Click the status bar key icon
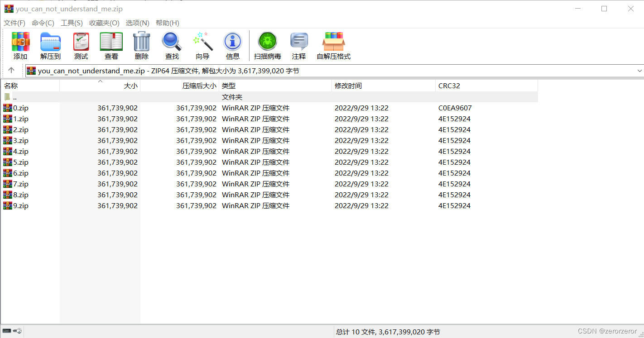The image size is (644, 338). [18, 331]
